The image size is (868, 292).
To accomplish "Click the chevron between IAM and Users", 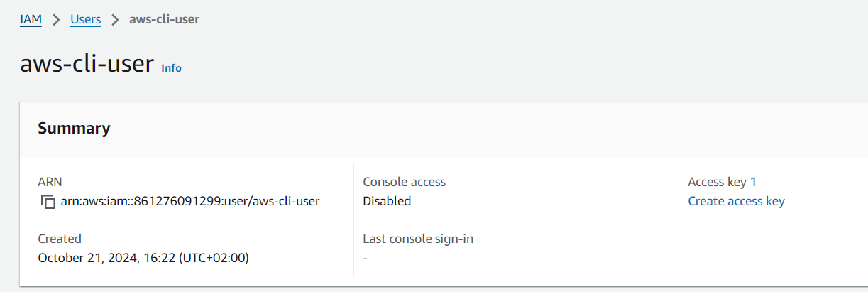I will tap(56, 20).
